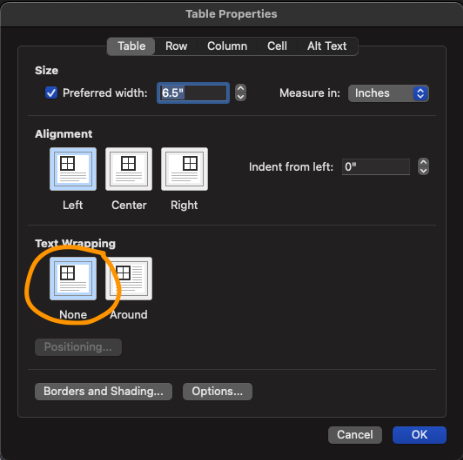Confirm with the OK button
This screenshot has width=463, height=460.
click(x=419, y=435)
